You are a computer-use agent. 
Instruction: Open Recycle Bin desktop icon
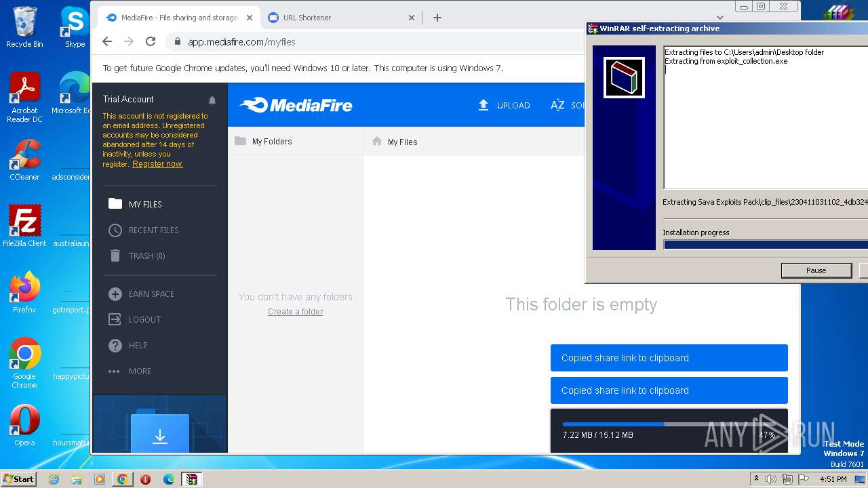24,27
